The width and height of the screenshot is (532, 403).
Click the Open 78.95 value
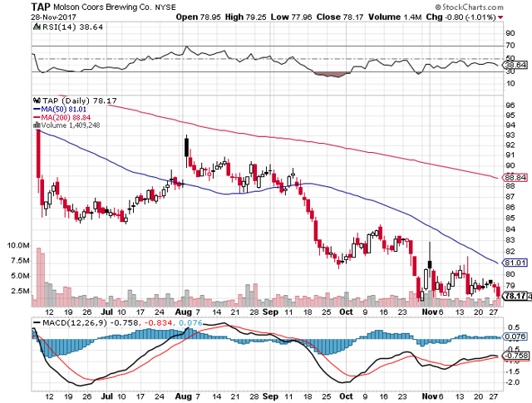click(199, 17)
